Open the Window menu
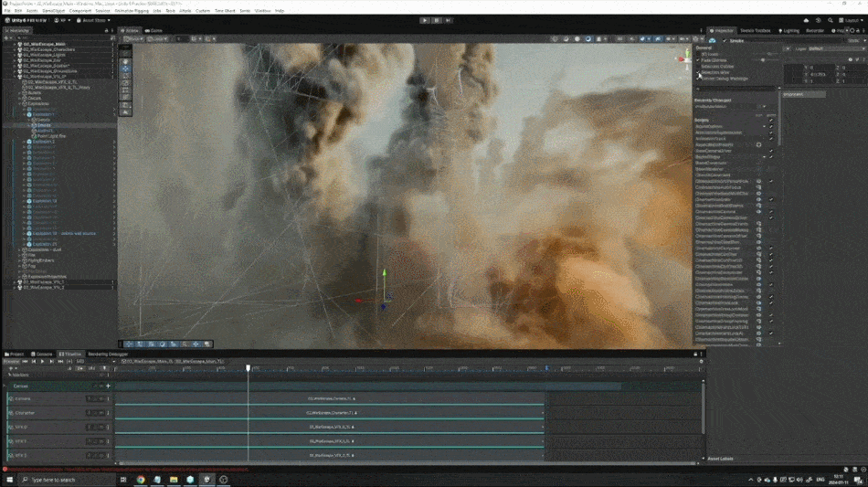868x487 pixels. pos(263,11)
